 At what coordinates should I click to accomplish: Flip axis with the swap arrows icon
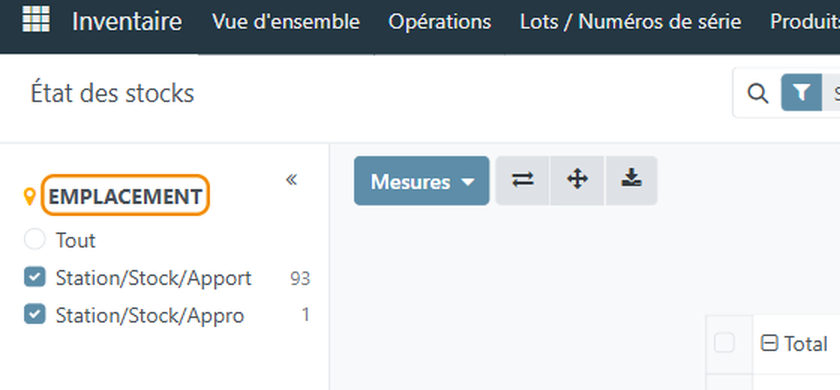(523, 181)
